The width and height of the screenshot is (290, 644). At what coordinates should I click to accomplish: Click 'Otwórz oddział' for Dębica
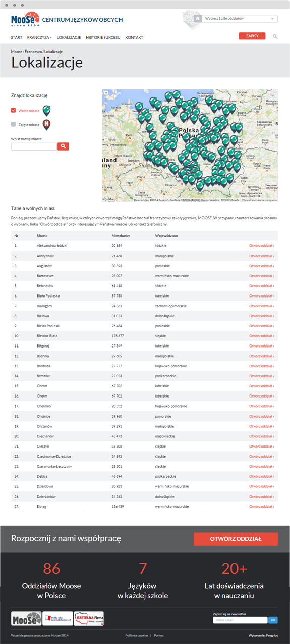261,476
